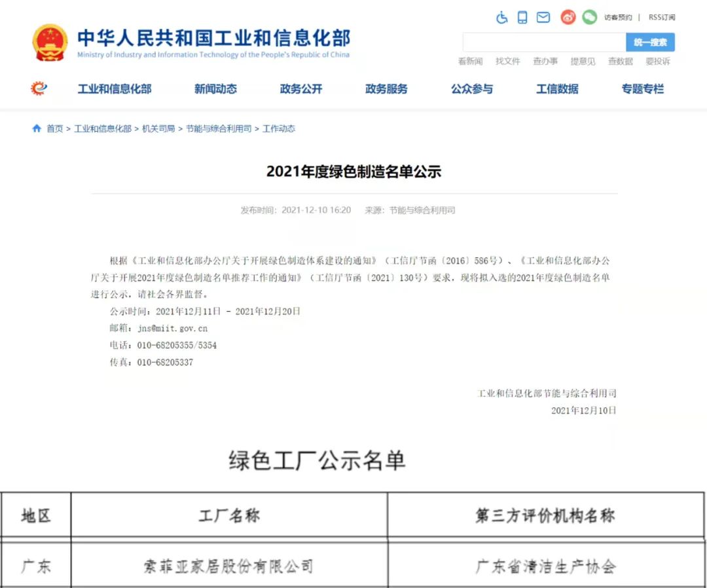Click the national emblem logo

tap(50, 43)
